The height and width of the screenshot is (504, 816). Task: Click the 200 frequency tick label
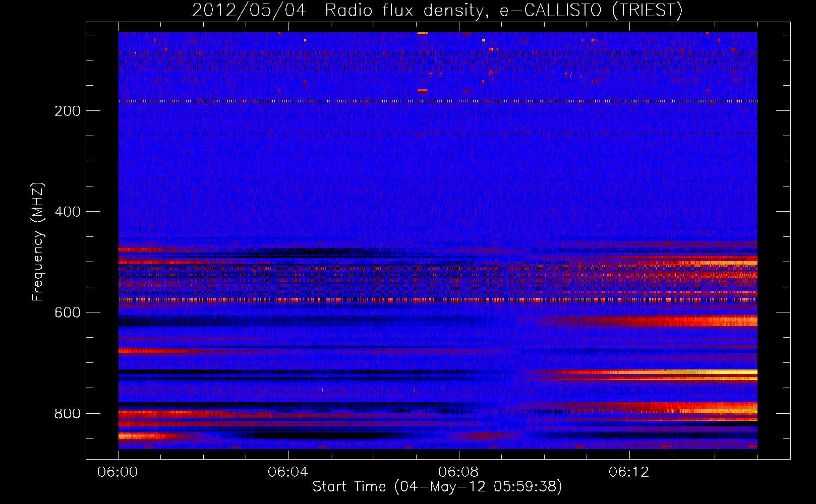click(68, 111)
